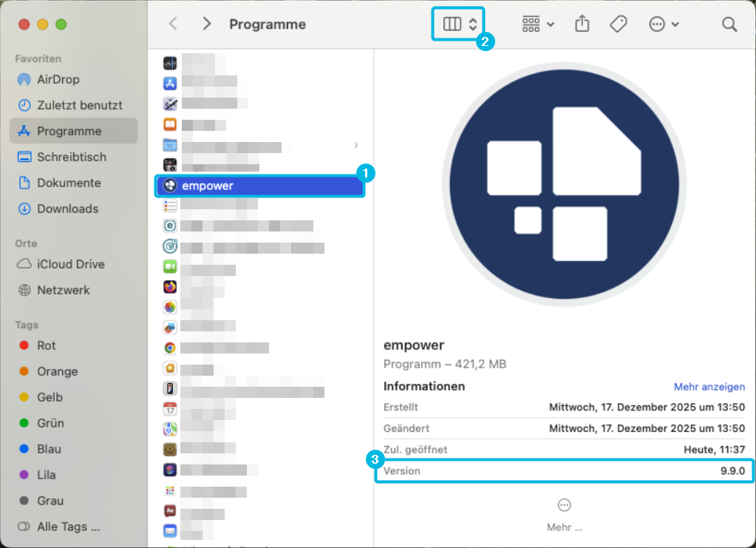Show Alle Tags … in sidebar

73,527
